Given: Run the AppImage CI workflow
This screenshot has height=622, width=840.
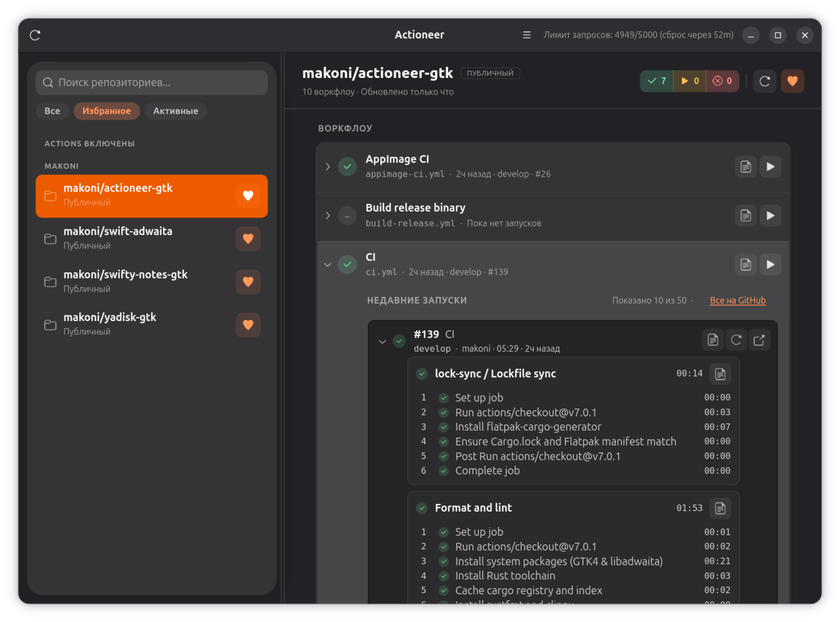Looking at the screenshot, I should 770,166.
